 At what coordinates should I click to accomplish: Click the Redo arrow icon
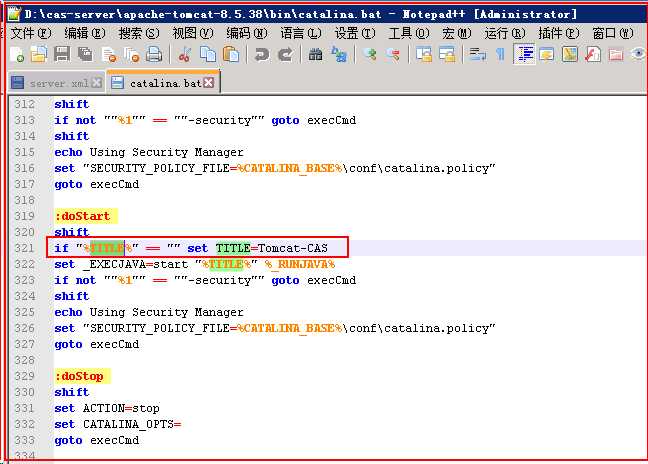284,55
